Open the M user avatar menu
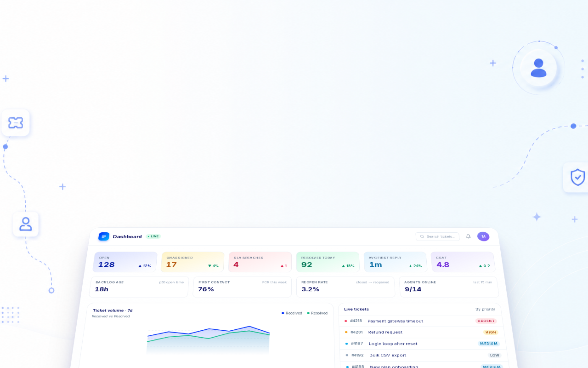This screenshot has height=368, width=588. tap(483, 236)
